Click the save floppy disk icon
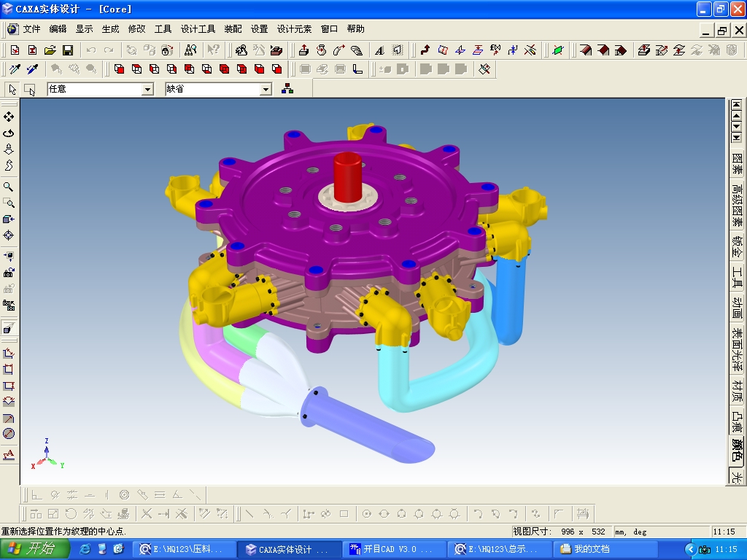This screenshot has width=747, height=560. 68,50
